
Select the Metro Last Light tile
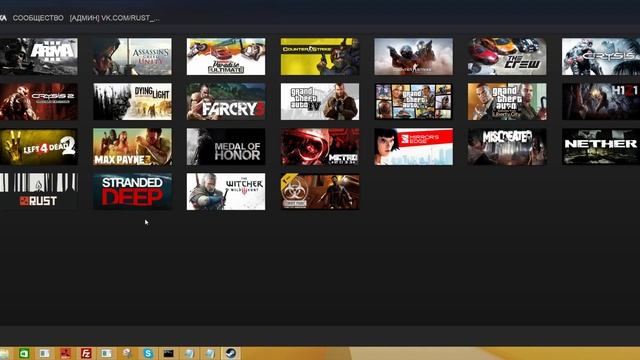click(320, 147)
